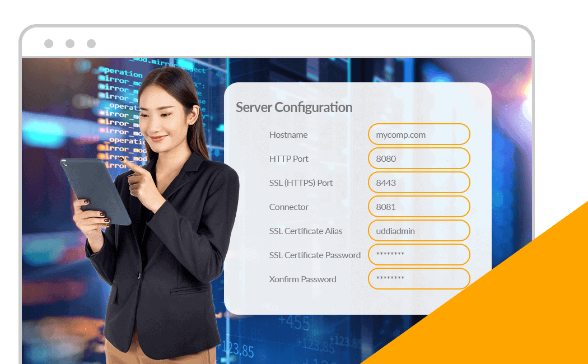Screen dimensions: 588x364
Task: Edit the SSL Certificate Alias field uddiadmin
Action: (x=419, y=231)
